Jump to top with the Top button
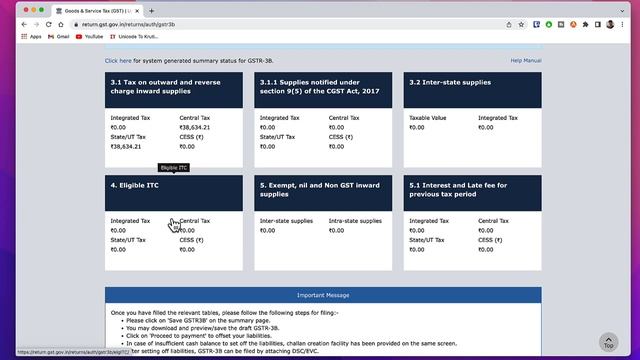The height and width of the screenshot is (360, 640). click(608, 342)
